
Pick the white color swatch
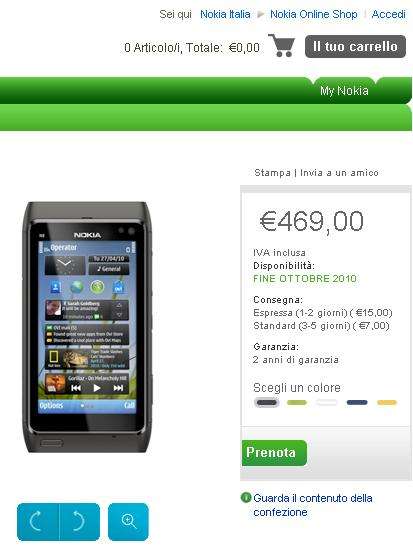(326, 402)
